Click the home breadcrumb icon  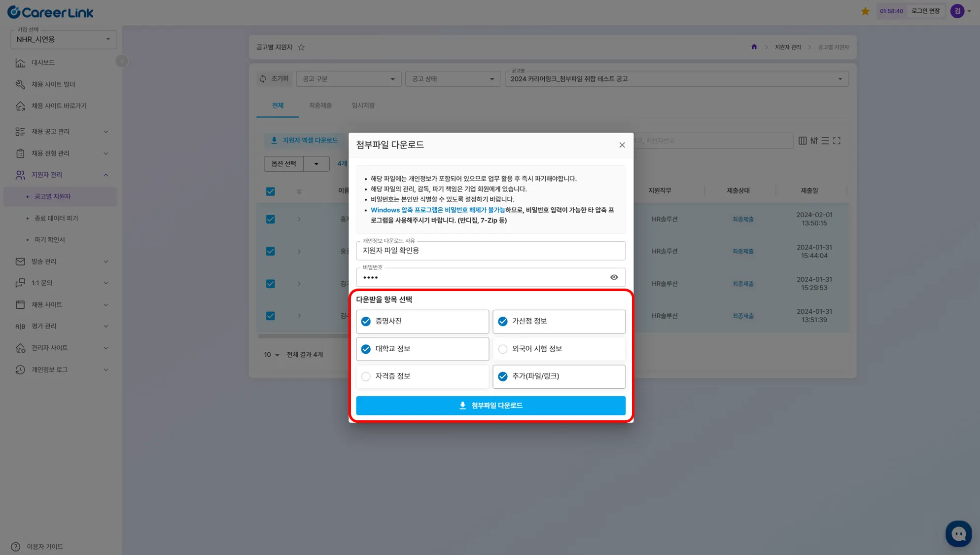click(754, 47)
